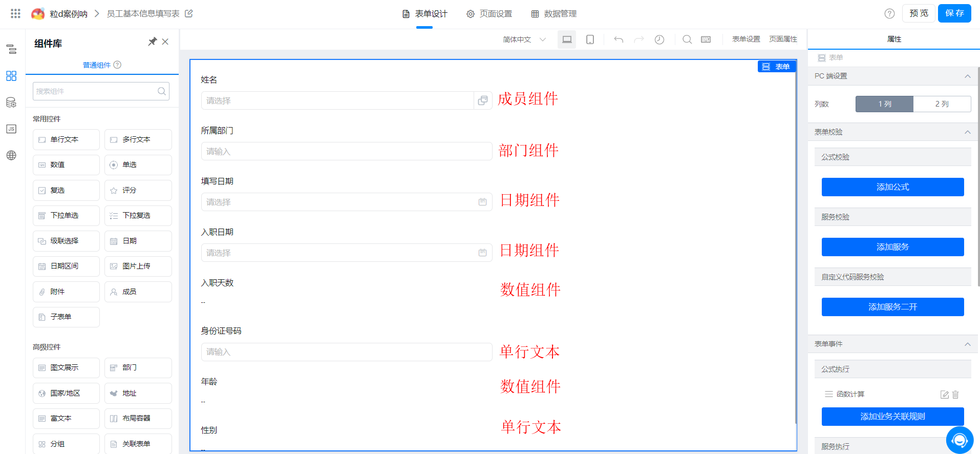
Task: Select the 图片上传 component
Action: pos(138,266)
